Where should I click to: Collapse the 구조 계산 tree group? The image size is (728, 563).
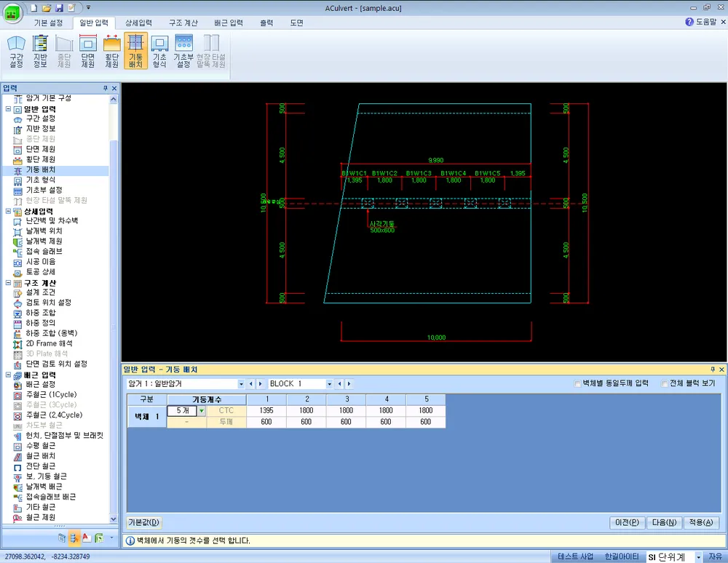pyautogui.click(x=8, y=282)
